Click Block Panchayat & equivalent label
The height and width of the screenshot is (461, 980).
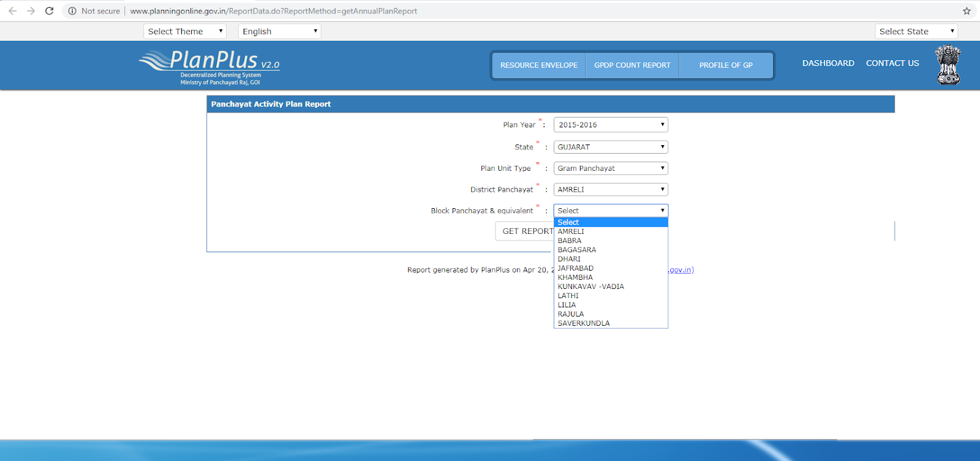482,211
